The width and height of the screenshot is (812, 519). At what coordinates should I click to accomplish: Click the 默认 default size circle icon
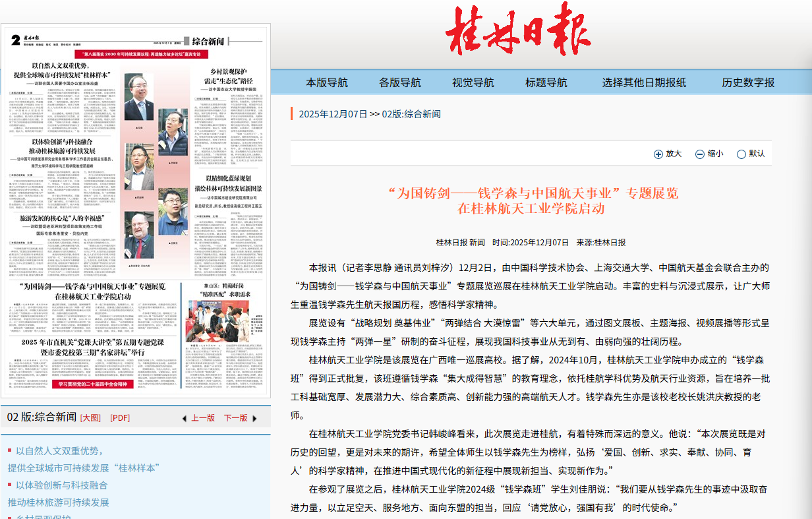[741, 154]
